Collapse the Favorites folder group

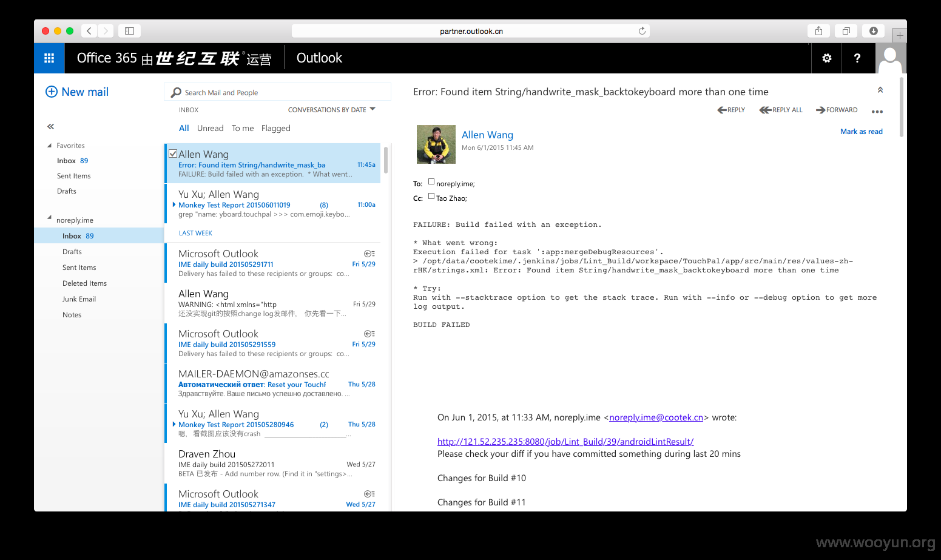coord(50,146)
